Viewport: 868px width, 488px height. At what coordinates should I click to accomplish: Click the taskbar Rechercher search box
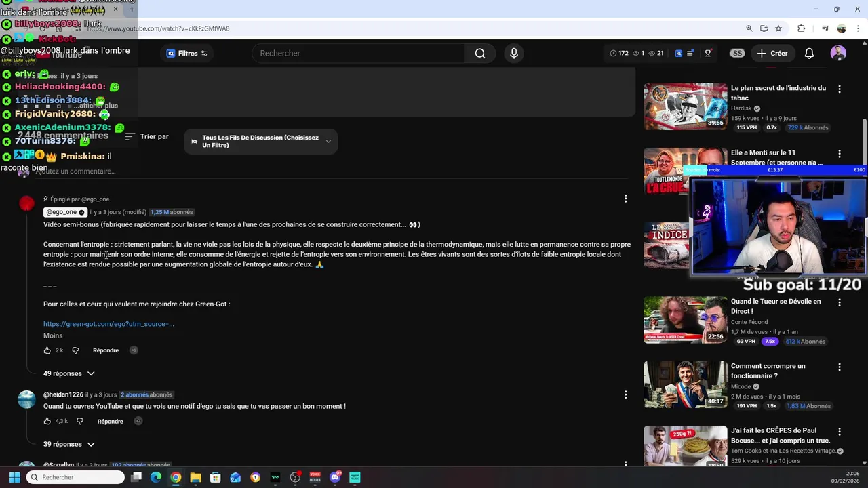tap(75, 477)
